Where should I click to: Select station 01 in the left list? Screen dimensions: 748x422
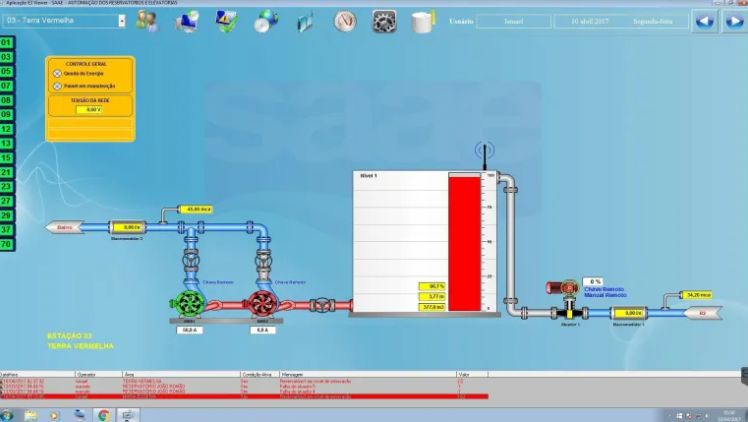point(6,42)
